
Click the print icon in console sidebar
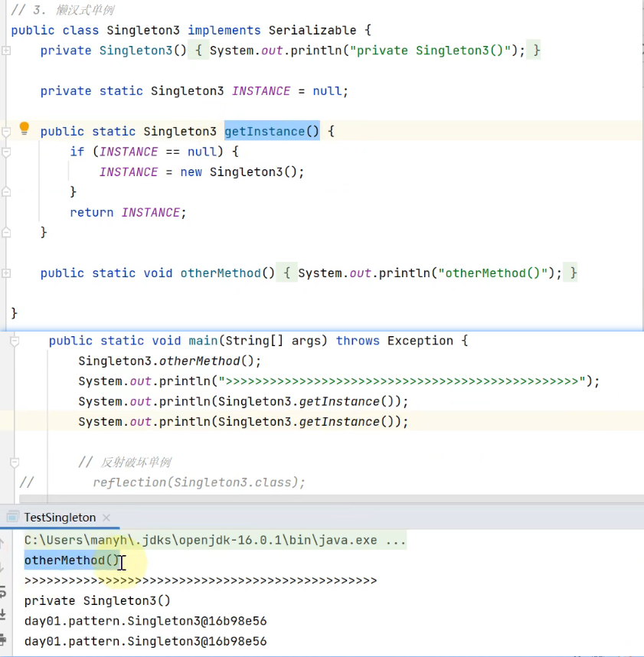(4, 639)
